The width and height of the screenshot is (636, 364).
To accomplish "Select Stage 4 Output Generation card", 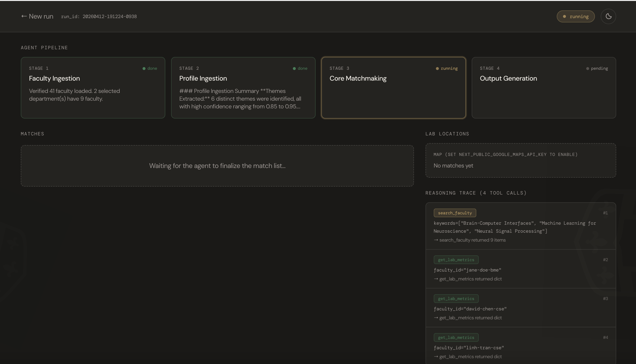I will pyautogui.click(x=544, y=87).
